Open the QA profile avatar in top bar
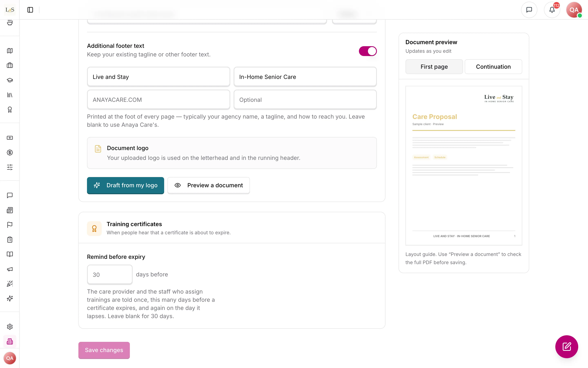The width and height of the screenshot is (588, 368). click(574, 10)
